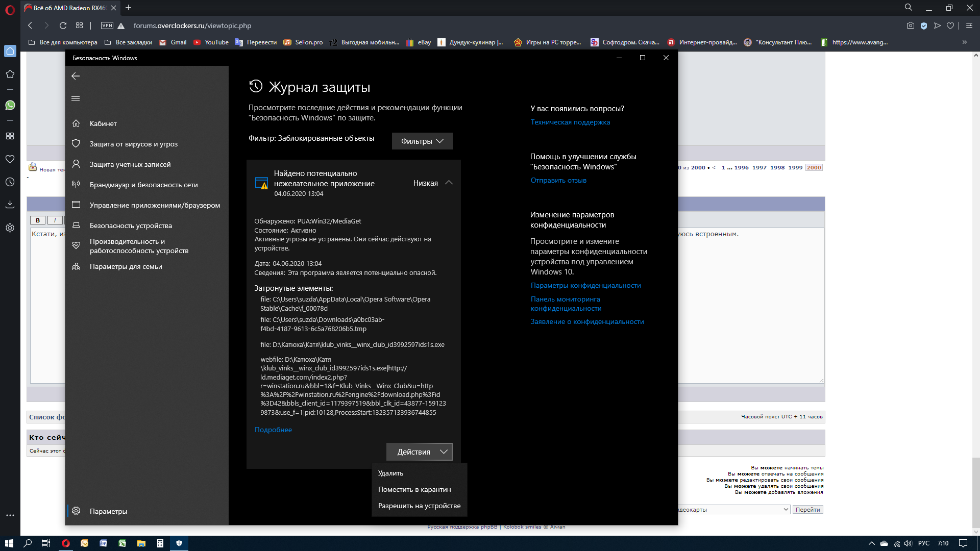This screenshot has height=551, width=980.
Task: Pick Разрешить на устройстве option
Action: [419, 506]
